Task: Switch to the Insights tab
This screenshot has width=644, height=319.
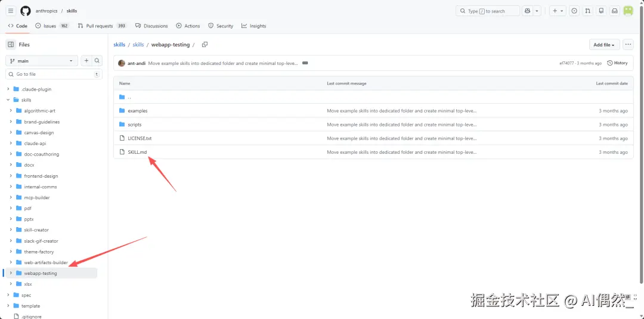Action: (x=254, y=26)
